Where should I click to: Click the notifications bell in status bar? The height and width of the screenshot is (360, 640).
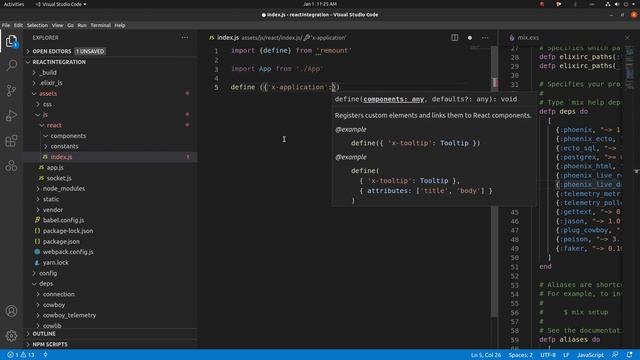pos(629,355)
